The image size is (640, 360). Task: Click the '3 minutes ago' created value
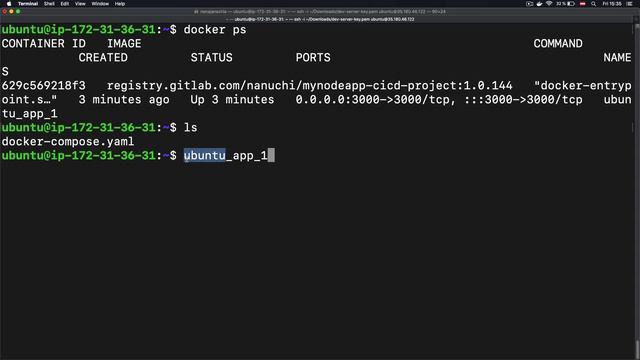(124, 100)
